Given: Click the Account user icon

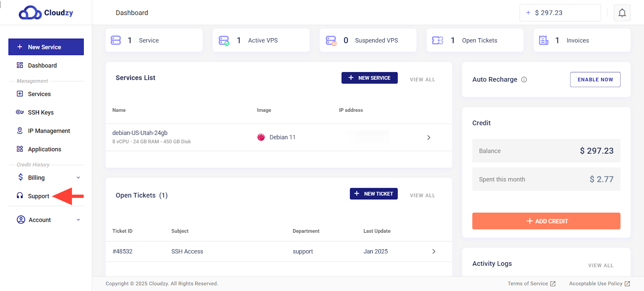Looking at the screenshot, I should pyautogui.click(x=21, y=219).
